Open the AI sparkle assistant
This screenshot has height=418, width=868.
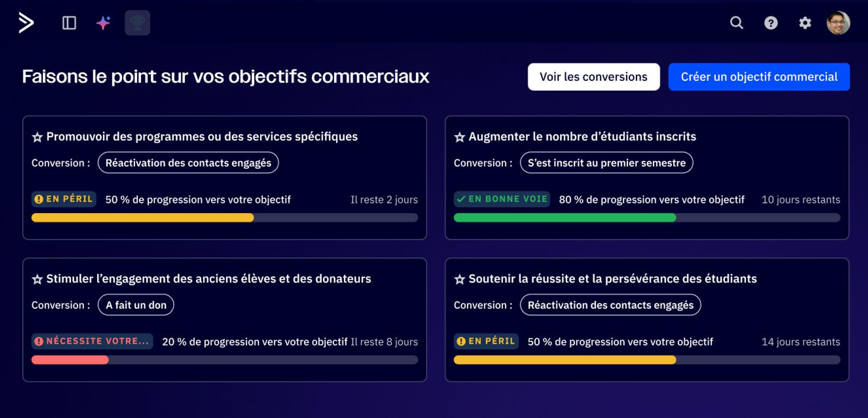(x=103, y=23)
